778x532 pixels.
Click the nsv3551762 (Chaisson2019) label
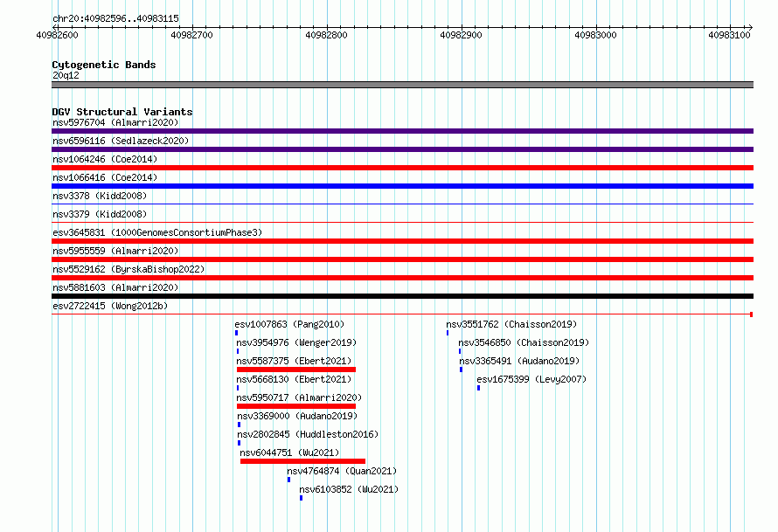[x=511, y=324]
